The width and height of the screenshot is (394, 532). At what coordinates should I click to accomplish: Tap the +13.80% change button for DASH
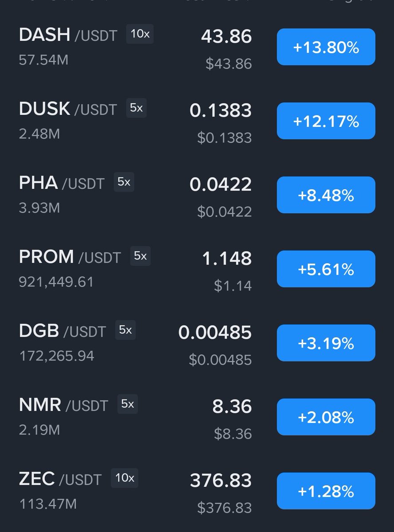click(x=326, y=47)
